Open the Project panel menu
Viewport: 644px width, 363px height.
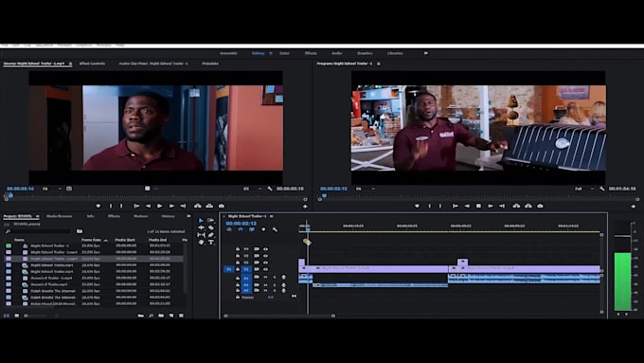tap(37, 216)
